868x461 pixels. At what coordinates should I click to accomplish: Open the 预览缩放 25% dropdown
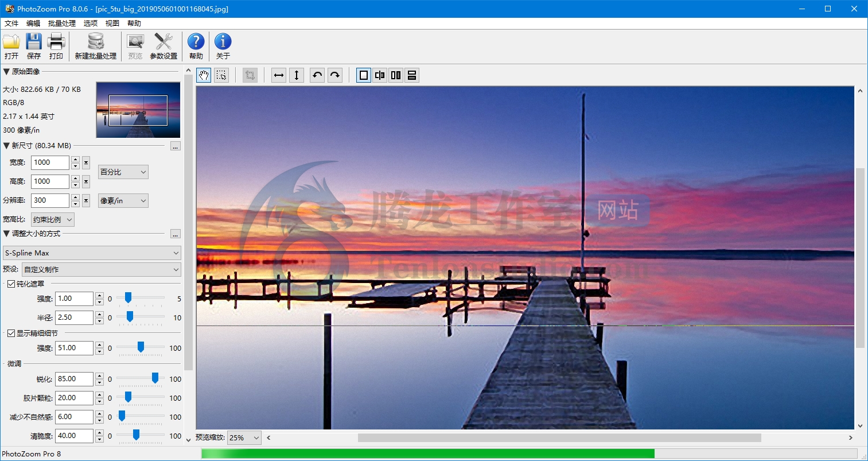[x=244, y=437]
